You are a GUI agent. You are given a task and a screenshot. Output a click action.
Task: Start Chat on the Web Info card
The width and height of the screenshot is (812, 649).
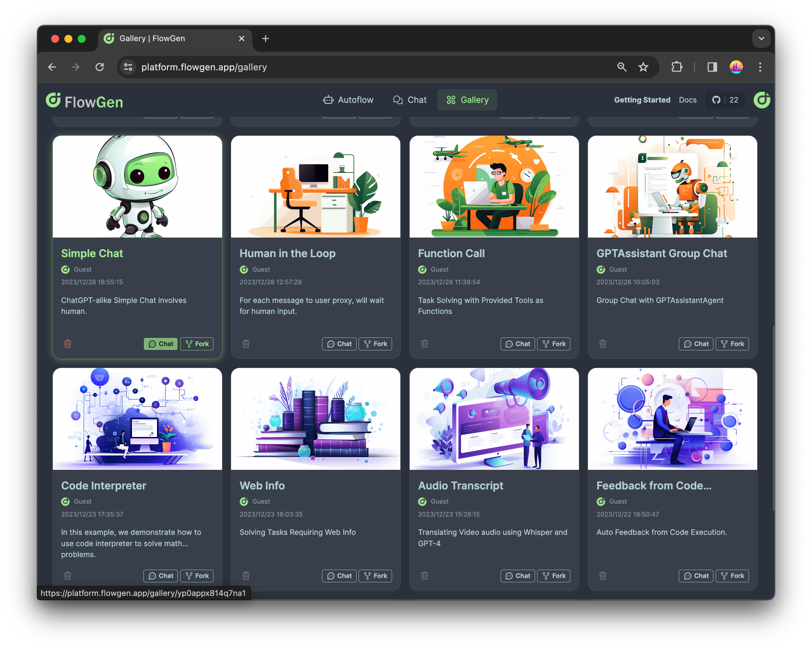339,576
